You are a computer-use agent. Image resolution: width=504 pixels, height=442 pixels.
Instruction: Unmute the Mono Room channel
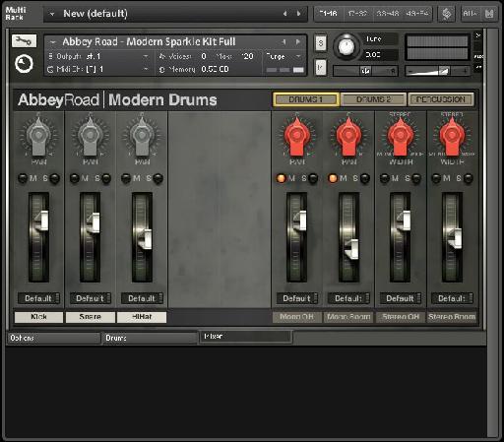coord(333,178)
